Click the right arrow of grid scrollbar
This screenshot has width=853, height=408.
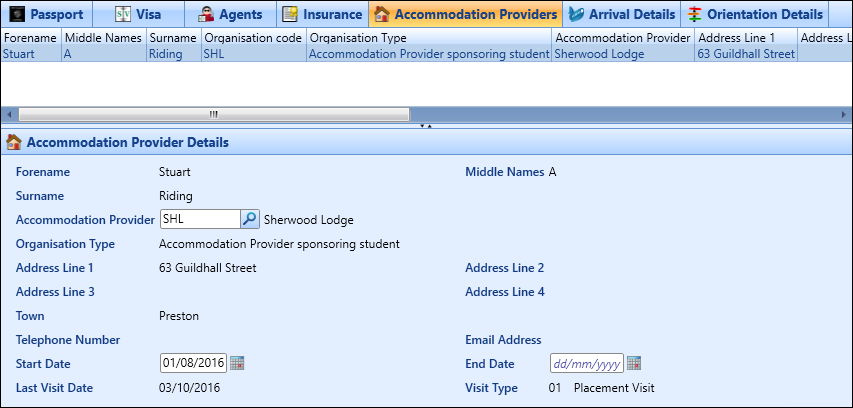click(x=844, y=114)
